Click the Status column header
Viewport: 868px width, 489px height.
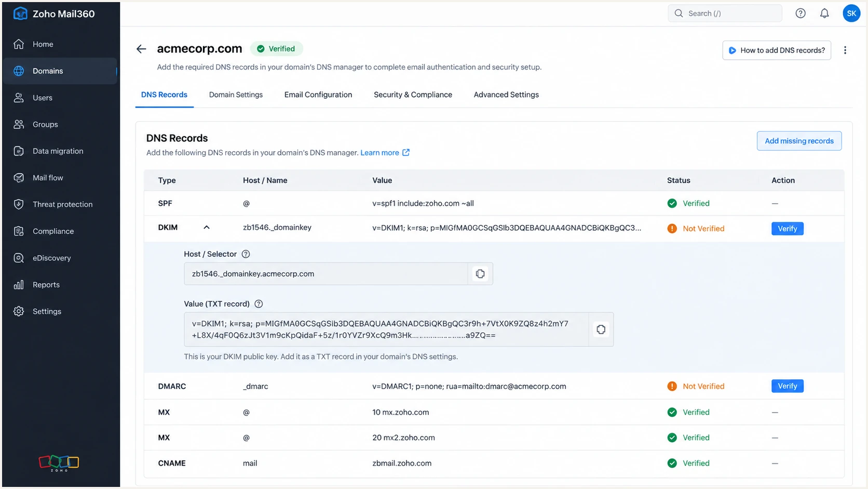[x=679, y=180]
